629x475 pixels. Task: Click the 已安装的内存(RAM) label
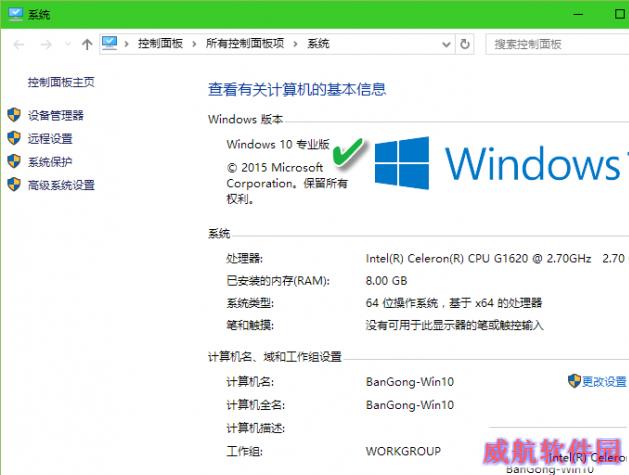tap(278, 281)
